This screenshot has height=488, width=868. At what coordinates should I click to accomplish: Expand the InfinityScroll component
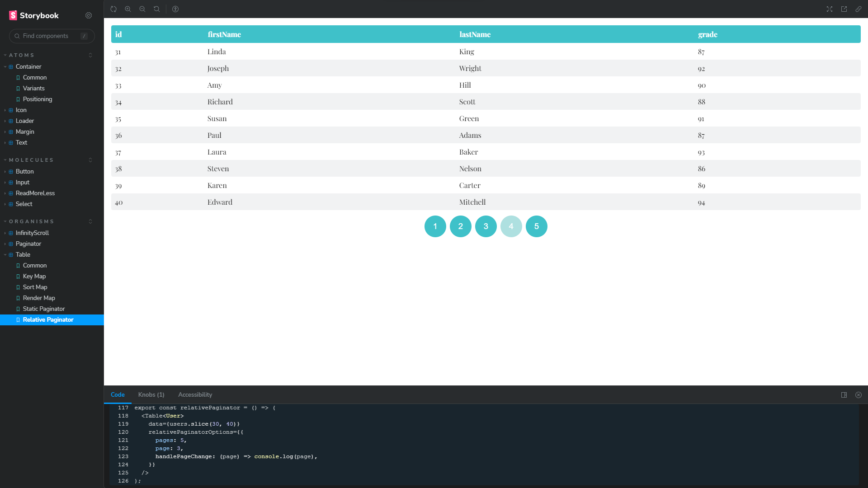tap(32, 233)
